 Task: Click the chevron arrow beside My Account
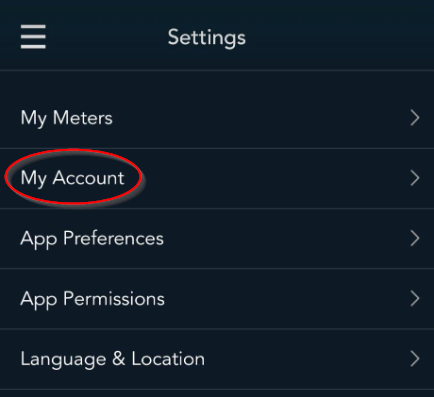(x=415, y=178)
